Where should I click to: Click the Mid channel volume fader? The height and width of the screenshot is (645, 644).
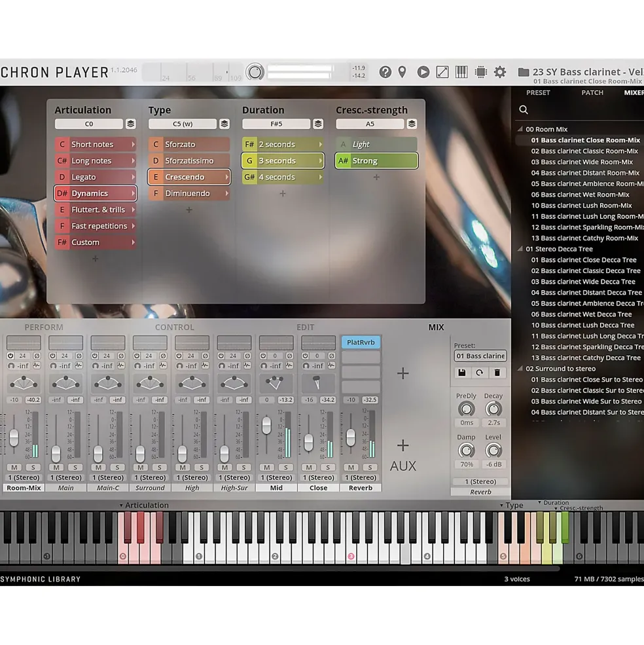(x=266, y=426)
